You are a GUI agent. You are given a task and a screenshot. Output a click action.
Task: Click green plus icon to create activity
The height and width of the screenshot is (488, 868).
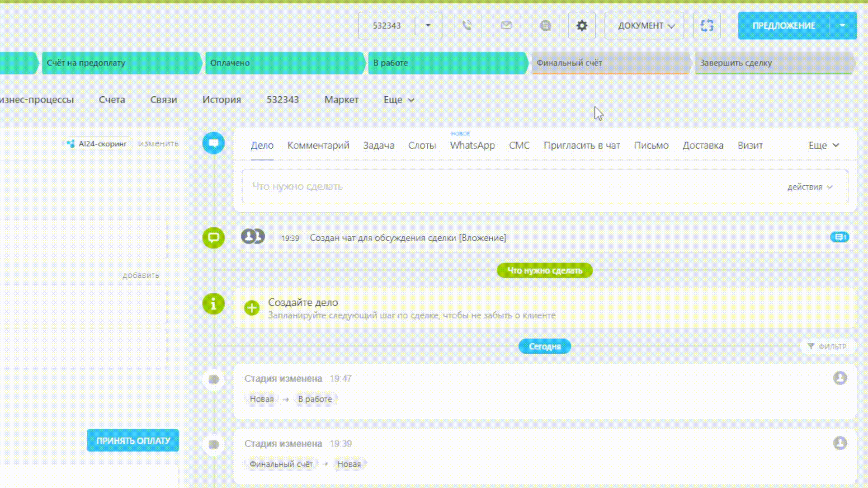coord(252,308)
